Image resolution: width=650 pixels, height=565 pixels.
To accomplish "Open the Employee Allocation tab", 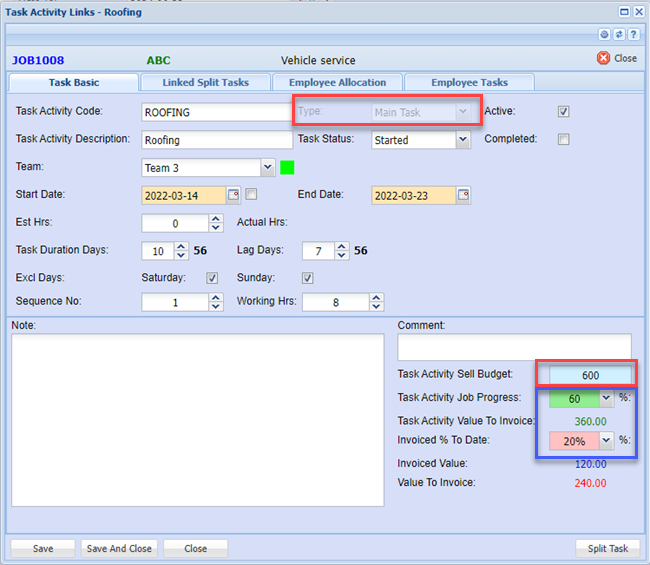I will 337,82.
